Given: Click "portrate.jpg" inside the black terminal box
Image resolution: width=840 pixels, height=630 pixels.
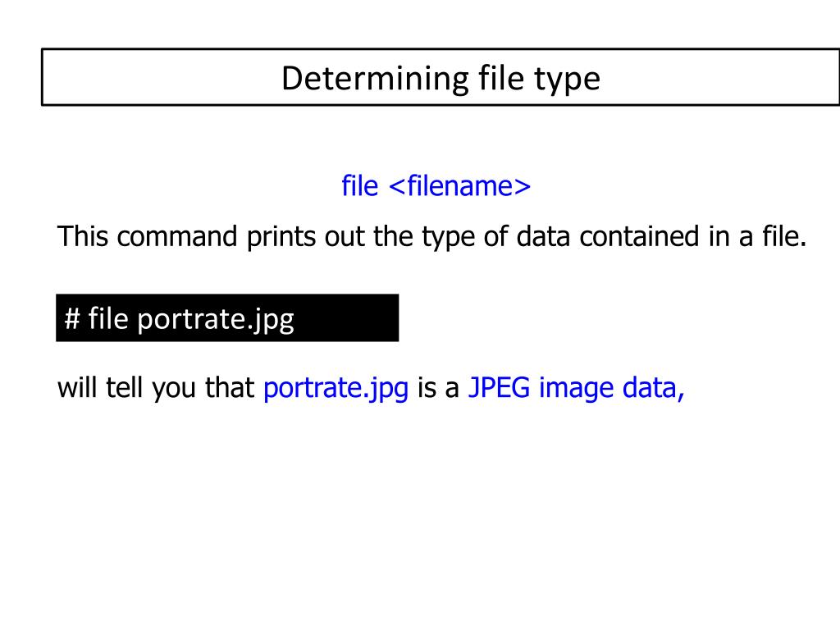Looking at the screenshot, I should [216, 321].
